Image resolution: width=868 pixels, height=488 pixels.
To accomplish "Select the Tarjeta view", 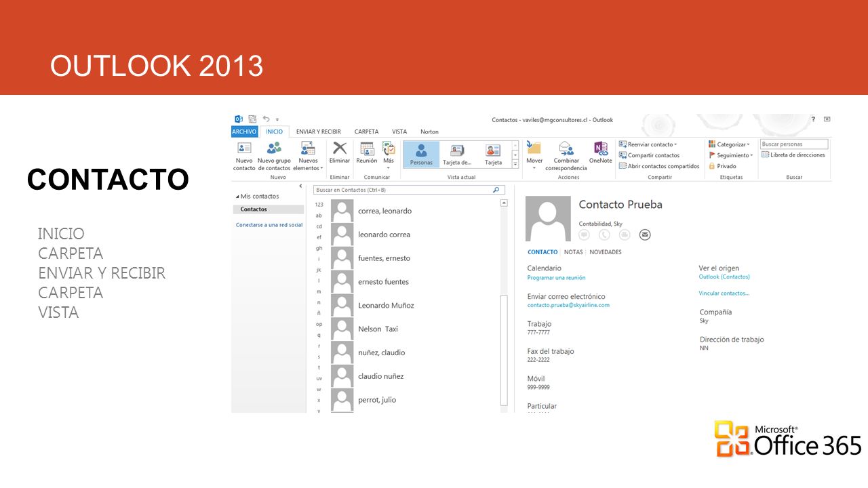I will point(493,154).
